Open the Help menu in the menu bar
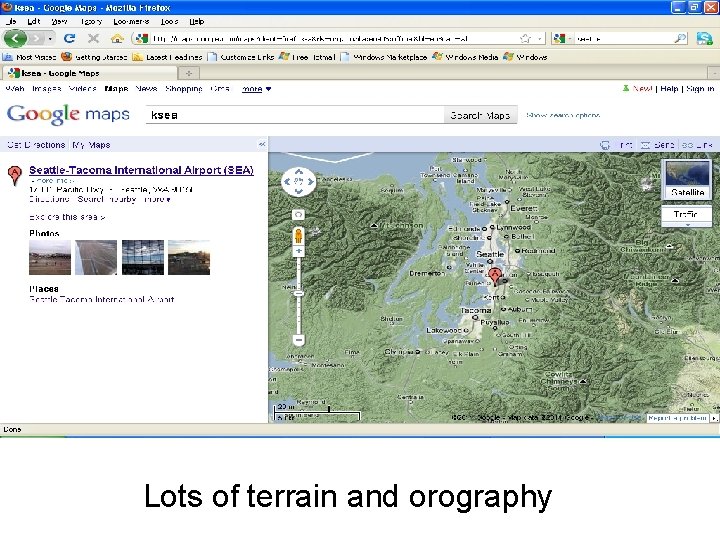 [x=197, y=22]
